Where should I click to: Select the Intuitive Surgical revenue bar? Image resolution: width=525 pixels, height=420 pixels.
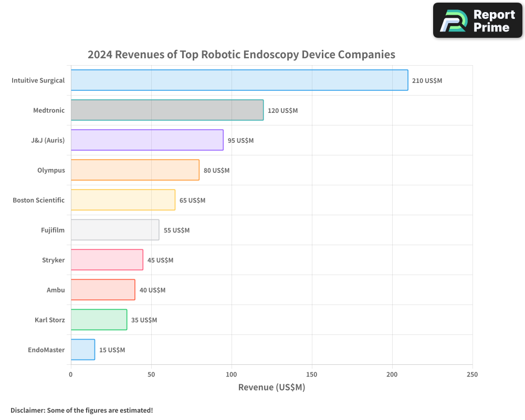[236, 80]
